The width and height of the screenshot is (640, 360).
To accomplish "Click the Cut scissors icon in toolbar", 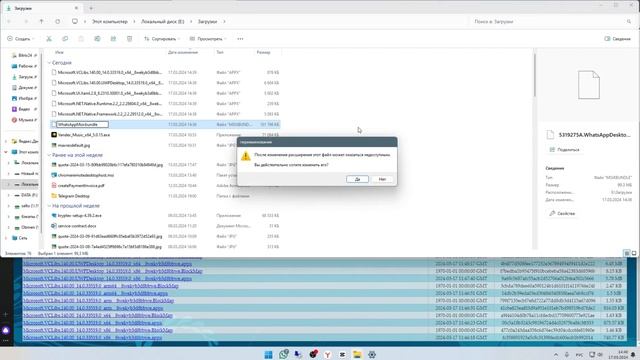I will (x=49, y=39).
